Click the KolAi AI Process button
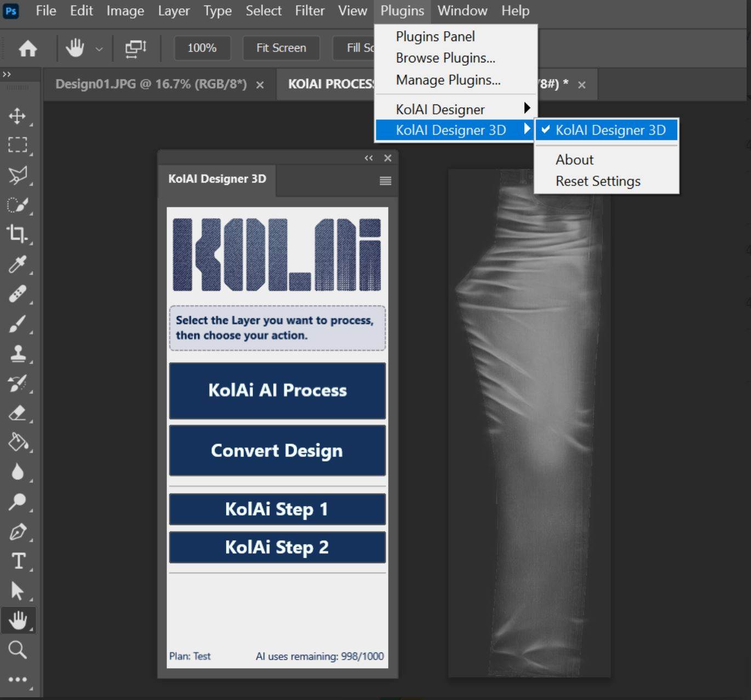This screenshot has width=751, height=700. pyautogui.click(x=277, y=390)
